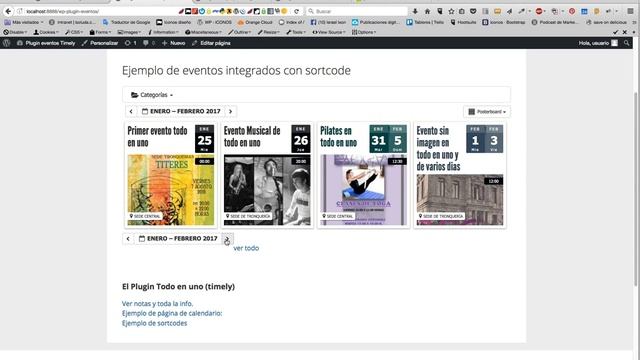Open the Hootsuite bookmark

463,22
